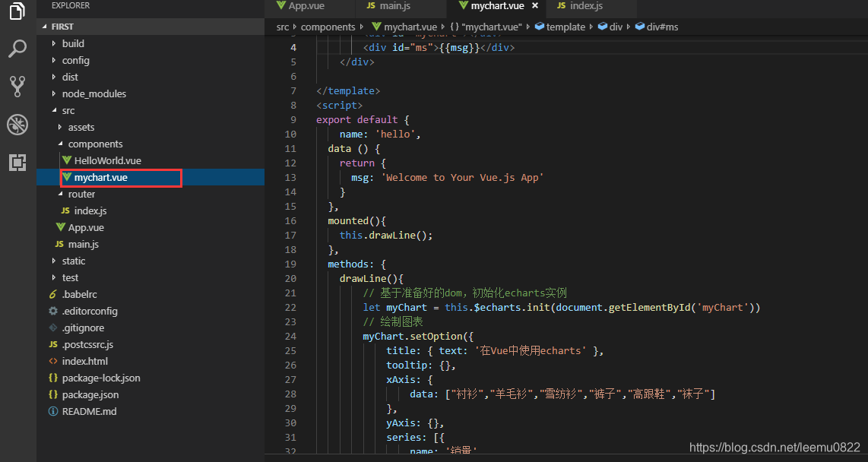Open the Extensions view icon

point(17,162)
